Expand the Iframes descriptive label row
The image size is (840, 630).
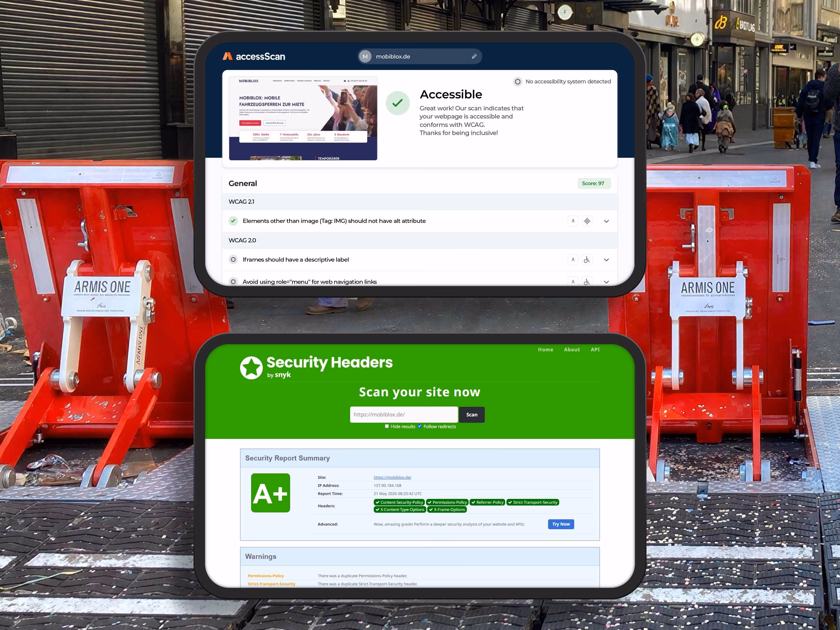point(607,260)
